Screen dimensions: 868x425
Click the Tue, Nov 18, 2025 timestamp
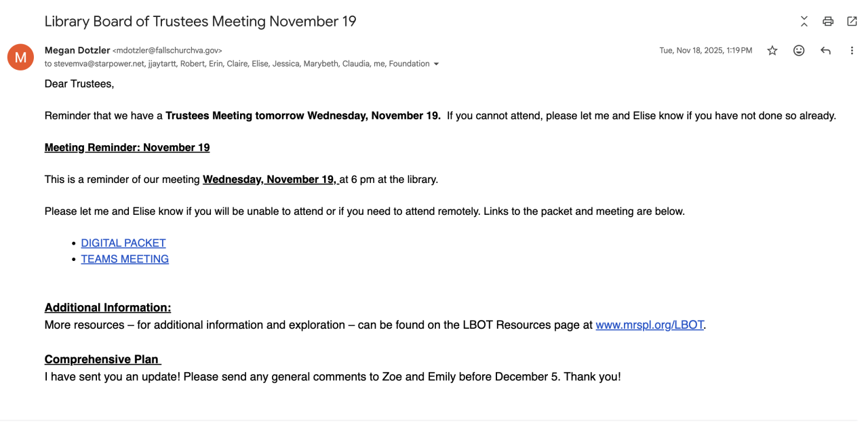point(705,51)
